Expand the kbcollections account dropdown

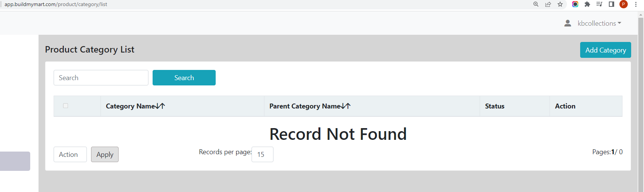tap(599, 23)
